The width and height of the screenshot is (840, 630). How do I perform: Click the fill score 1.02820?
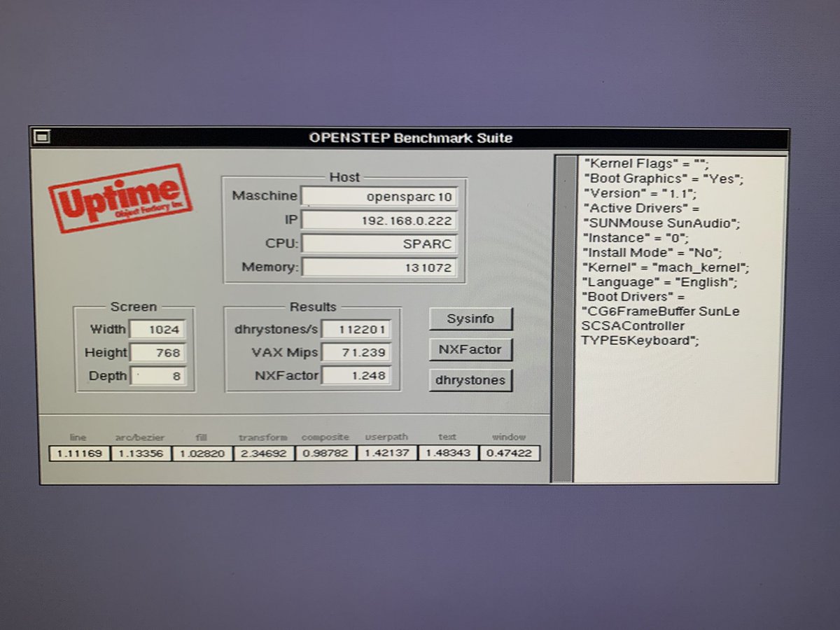click(x=202, y=454)
